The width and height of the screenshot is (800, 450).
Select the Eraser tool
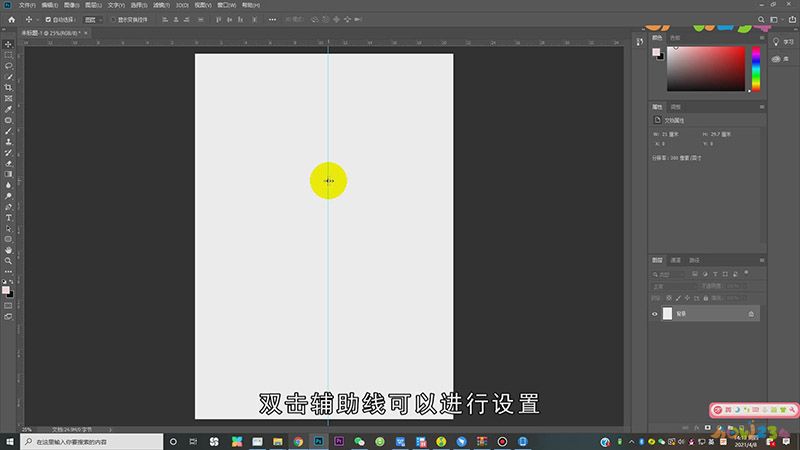click(x=8, y=163)
